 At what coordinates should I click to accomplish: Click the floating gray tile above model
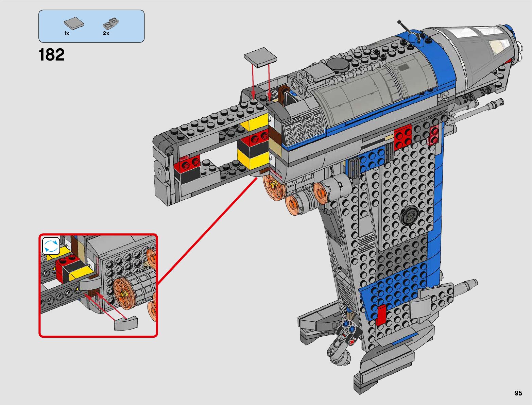(x=260, y=56)
